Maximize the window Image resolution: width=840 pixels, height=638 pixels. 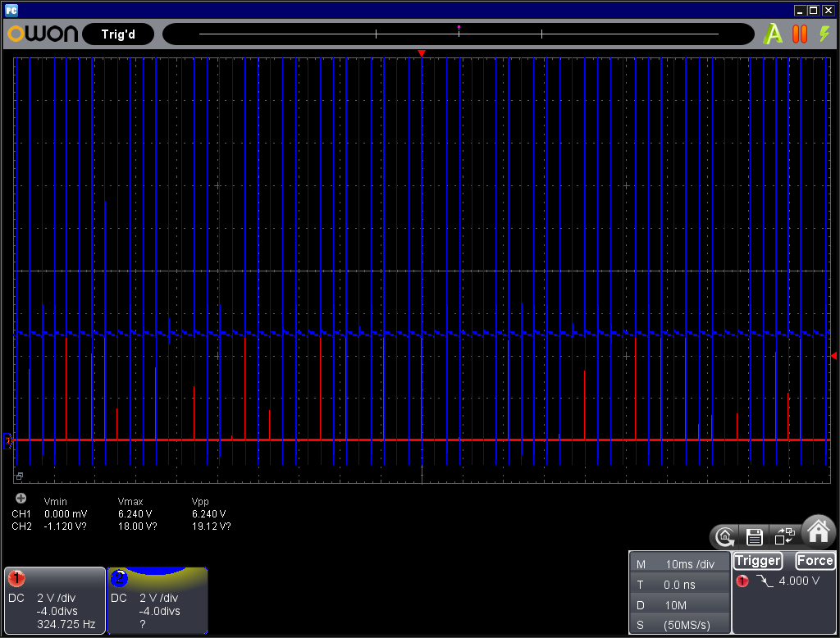pyautogui.click(x=813, y=10)
